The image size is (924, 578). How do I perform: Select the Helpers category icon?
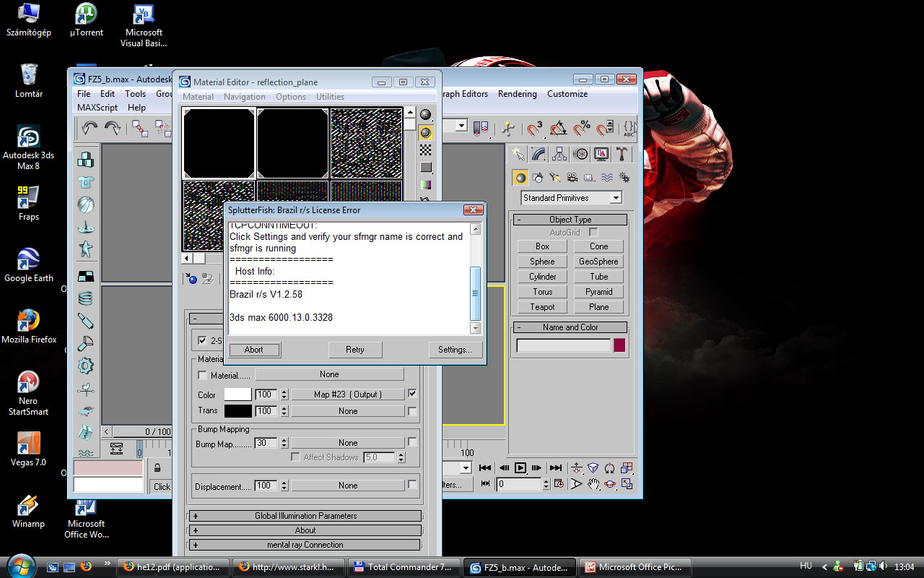tap(590, 177)
